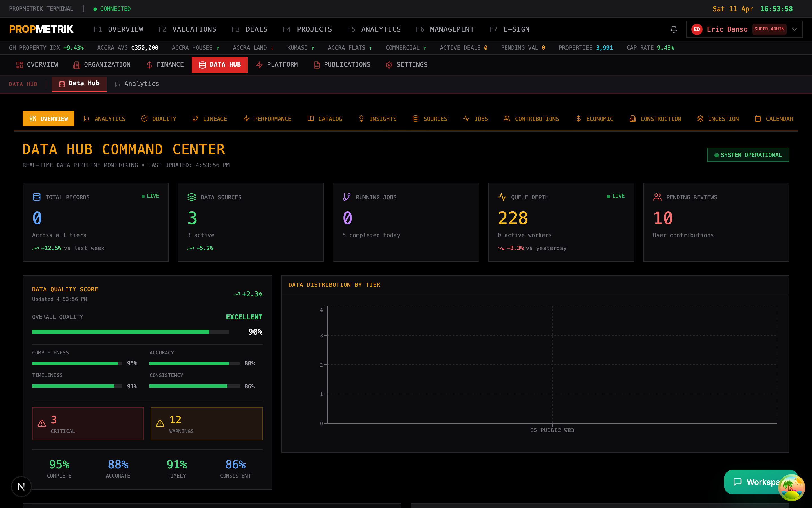Image resolution: width=812 pixels, height=508 pixels.
Task: Click the Sources database icon
Action: (415, 119)
